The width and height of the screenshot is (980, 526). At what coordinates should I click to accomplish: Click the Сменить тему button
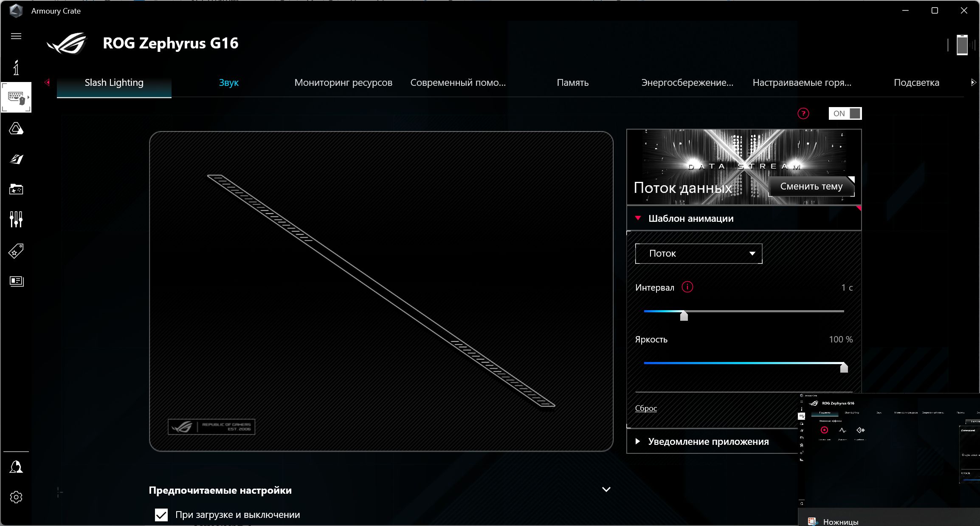tap(811, 186)
